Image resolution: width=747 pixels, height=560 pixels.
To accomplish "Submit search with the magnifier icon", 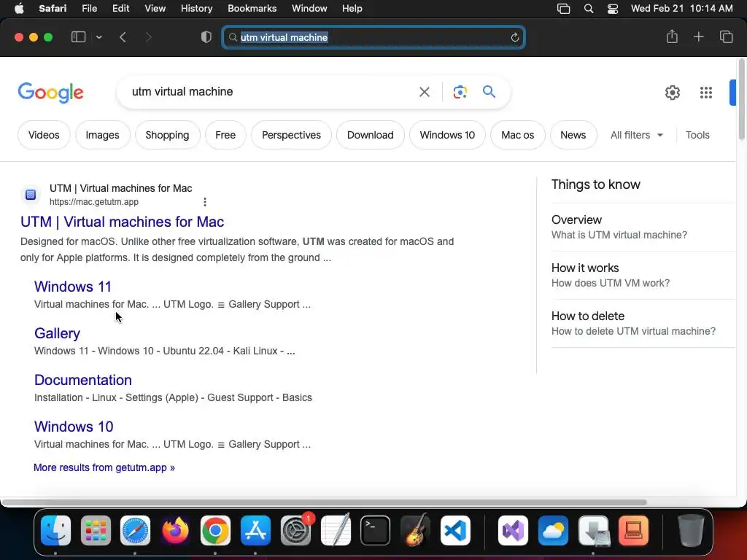I will pos(489,91).
